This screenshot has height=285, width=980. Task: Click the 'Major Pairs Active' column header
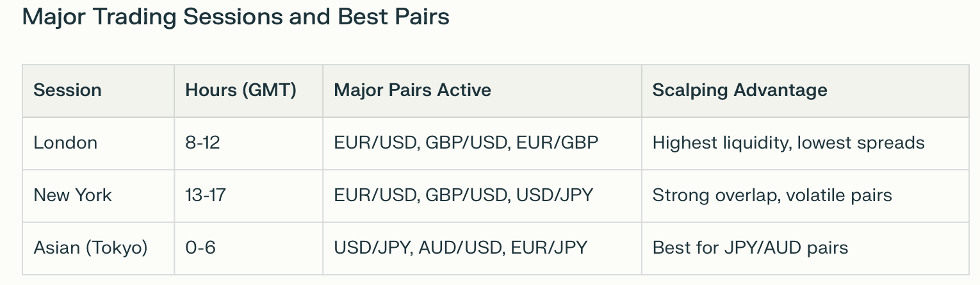click(x=412, y=90)
